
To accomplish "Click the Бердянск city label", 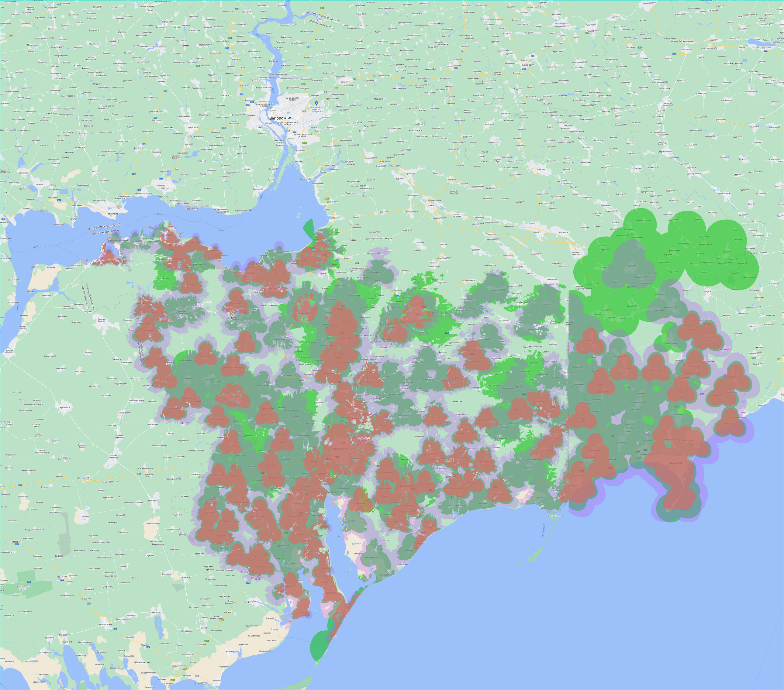I will [x=675, y=463].
